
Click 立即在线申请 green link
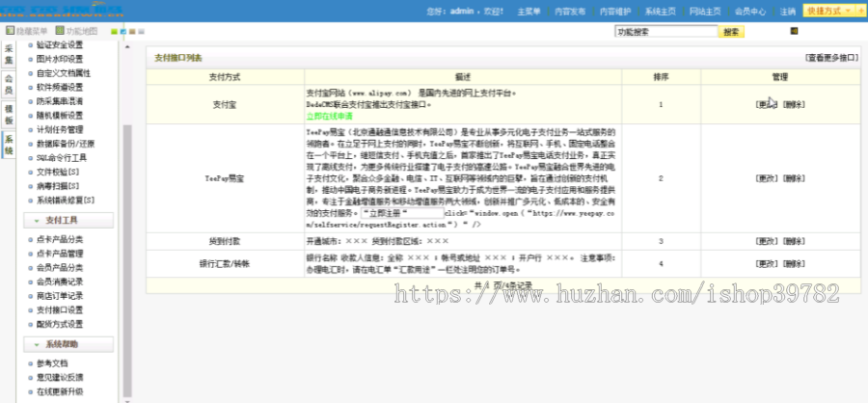330,117
